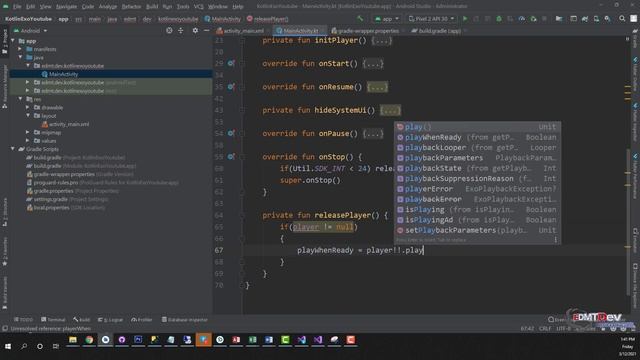Click CRLF line separator in status bar
Viewport: 640px width, 360px height.
(x=545, y=329)
